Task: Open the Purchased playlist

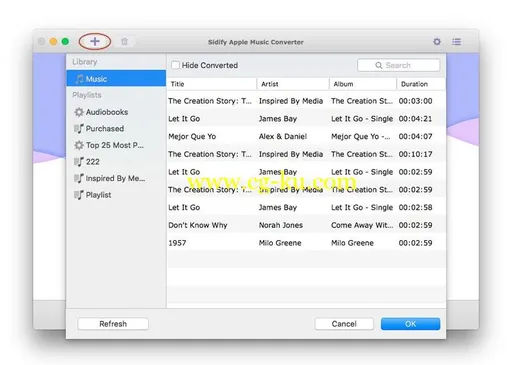Action: [116, 129]
